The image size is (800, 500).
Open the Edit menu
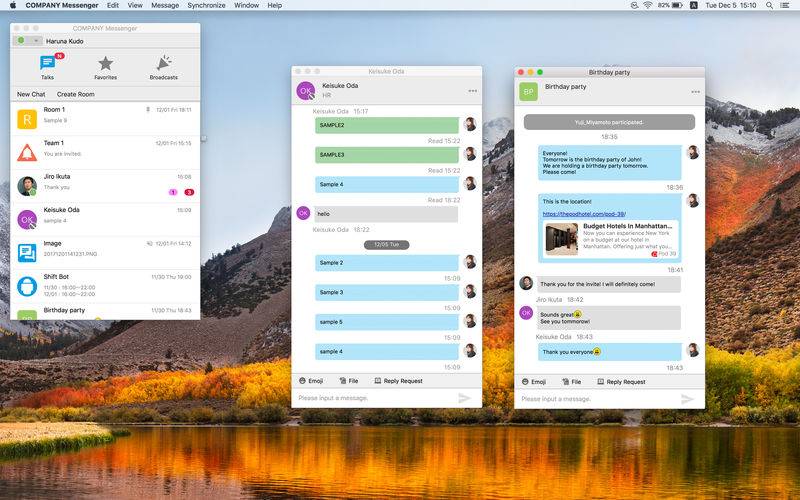[x=113, y=5]
